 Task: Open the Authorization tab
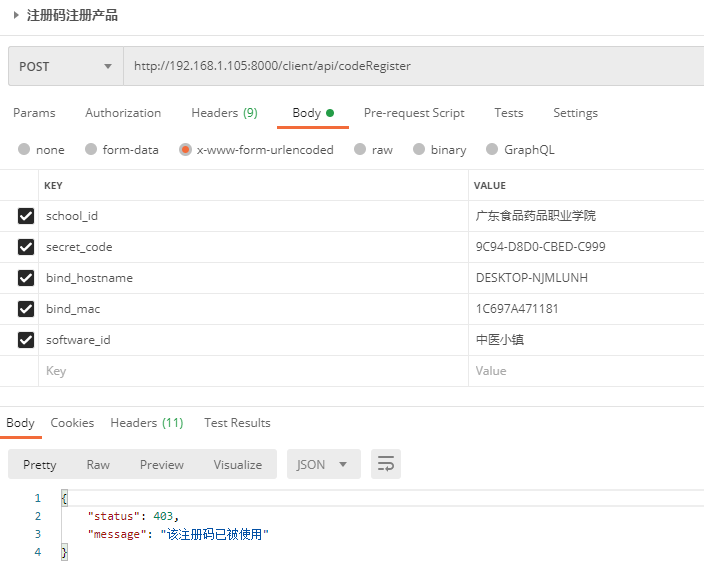coord(123,113)
